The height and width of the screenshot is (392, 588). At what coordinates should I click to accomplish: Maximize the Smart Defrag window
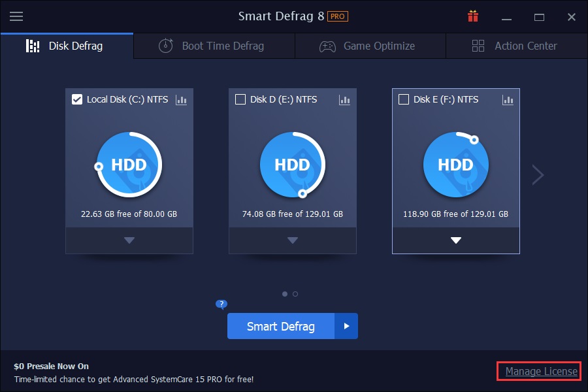(539, 17)
